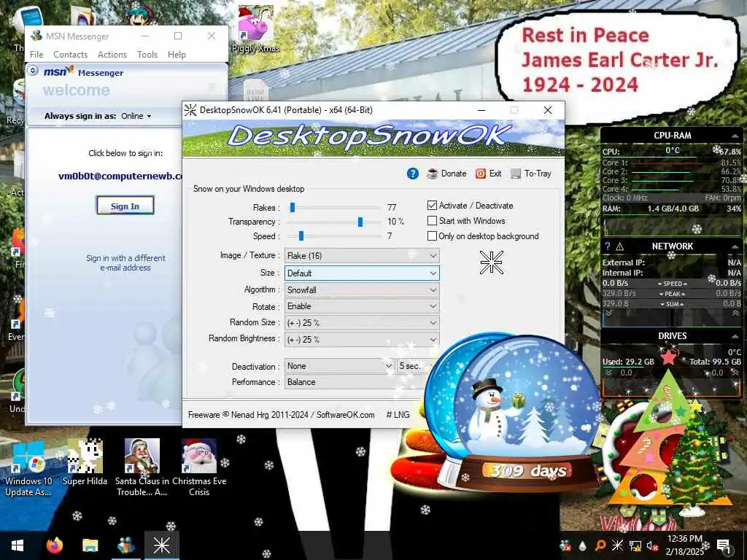Open the Rotate dropdown showing Enable
The image size is (747, 560).
[x=362, y=306]
